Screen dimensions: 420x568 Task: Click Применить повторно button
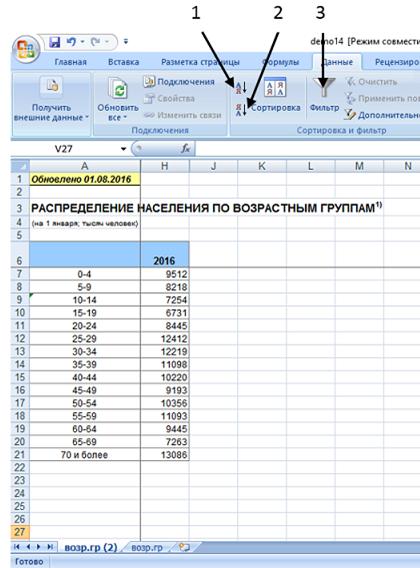click(382, 99)
